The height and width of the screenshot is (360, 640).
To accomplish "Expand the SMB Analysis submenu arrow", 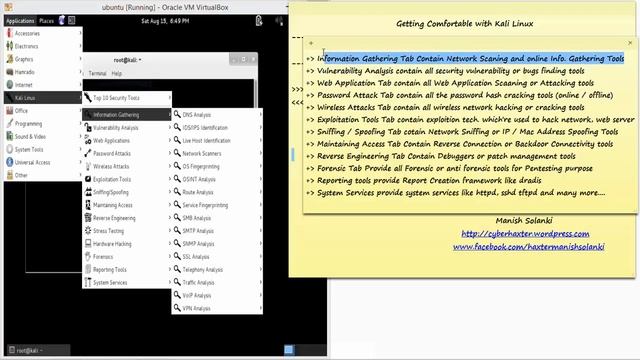I will [x=260, y=218].
